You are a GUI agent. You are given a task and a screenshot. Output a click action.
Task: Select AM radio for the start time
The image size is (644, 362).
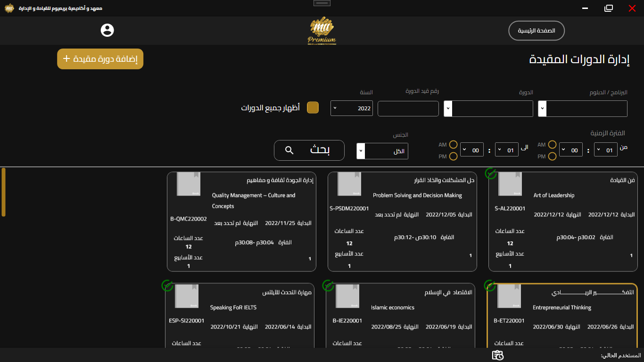pos(552,145)
